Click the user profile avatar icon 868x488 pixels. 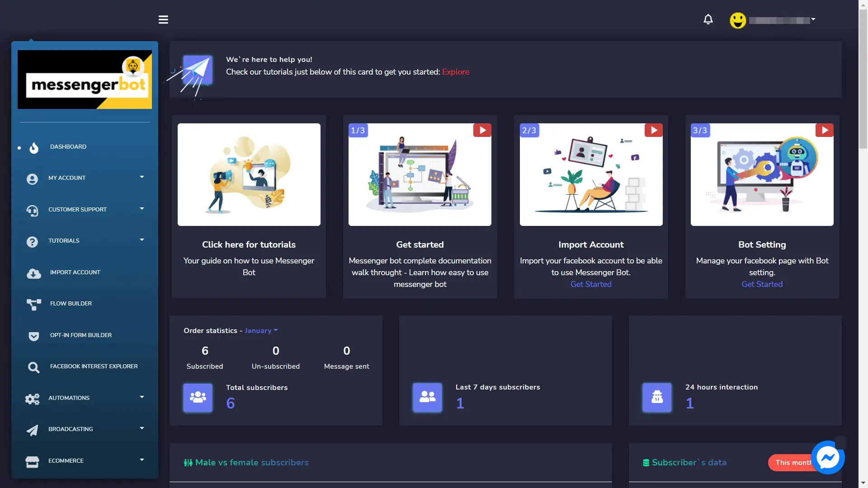click(x=737, y=20)
